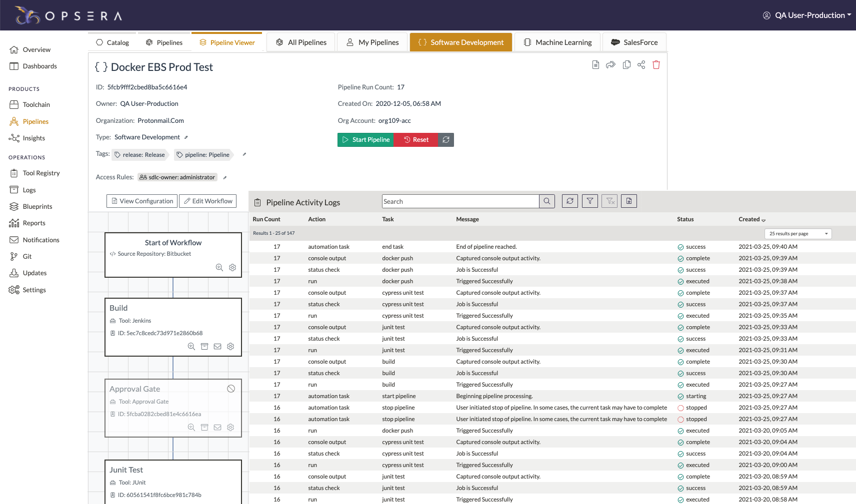The height and width of the screenshot is (504, 856).
Task: Open the QA User-Production account menu
Action: pos(809,15)
